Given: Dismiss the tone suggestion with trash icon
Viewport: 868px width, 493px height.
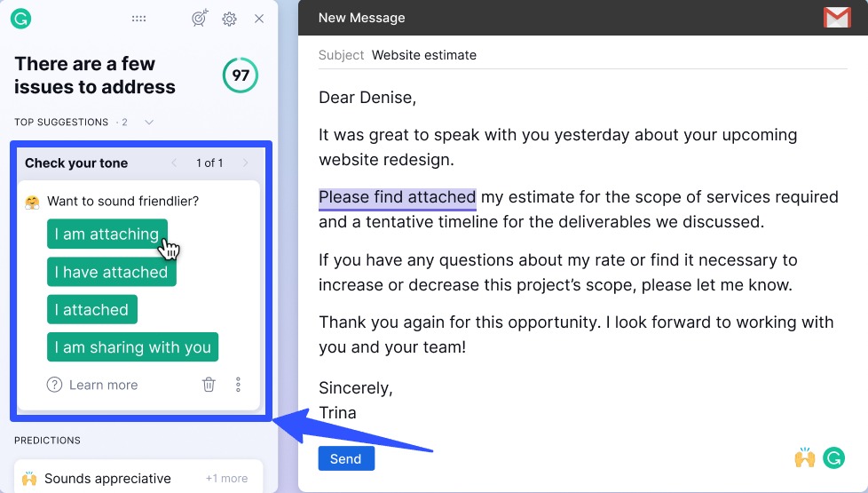Looking at the screenshot, I should (x=209, y=385).
